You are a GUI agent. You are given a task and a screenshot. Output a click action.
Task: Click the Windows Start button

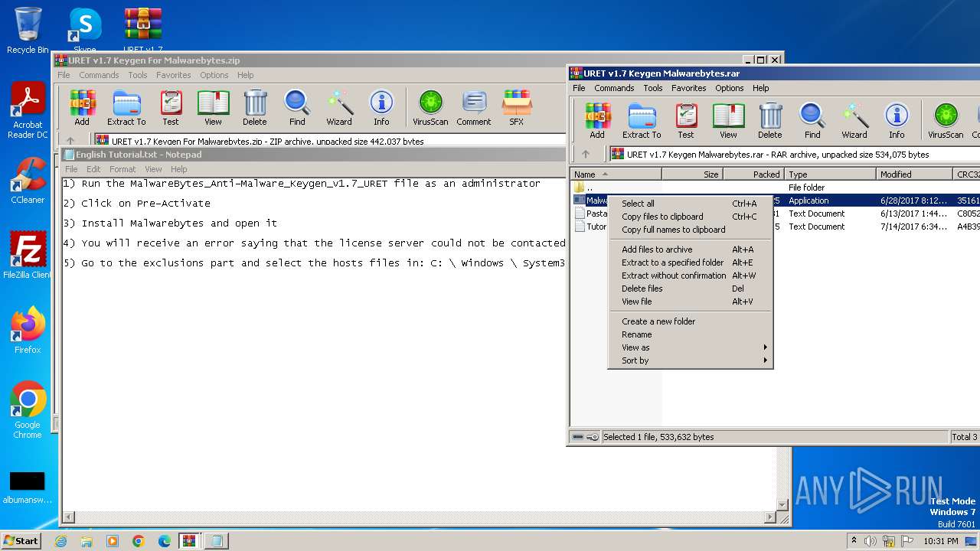point(21,541)
